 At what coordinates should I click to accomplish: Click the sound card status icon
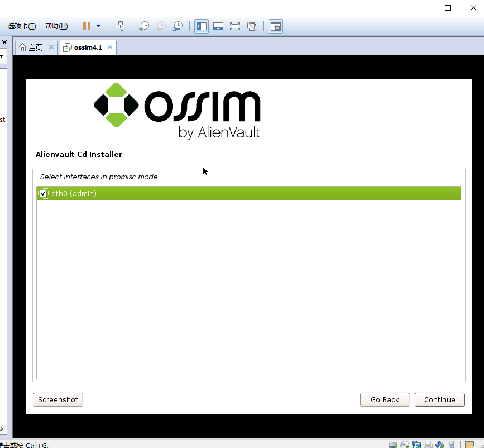pos(440,445)
